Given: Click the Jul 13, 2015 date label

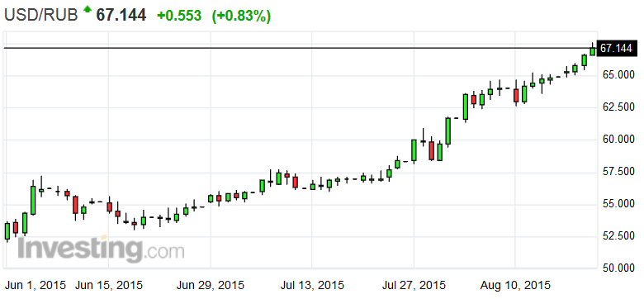Looking at the screenshot, I should tap(312, 285).
